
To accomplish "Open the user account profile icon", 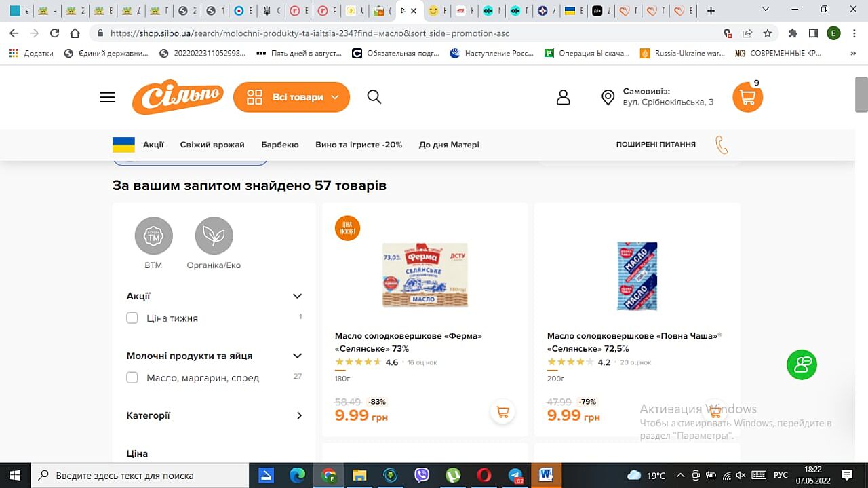I will tap(563, 97).
